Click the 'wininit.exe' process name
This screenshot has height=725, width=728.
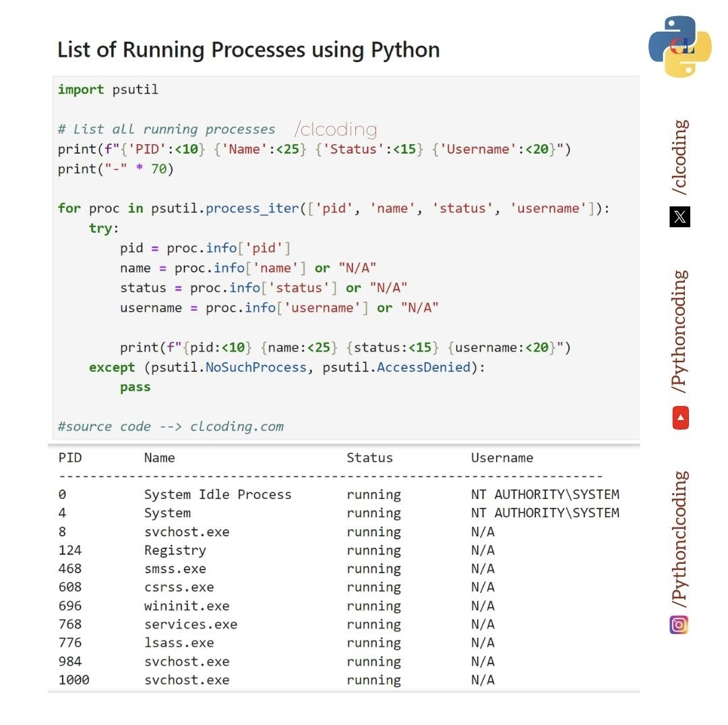tap(187, 606)
